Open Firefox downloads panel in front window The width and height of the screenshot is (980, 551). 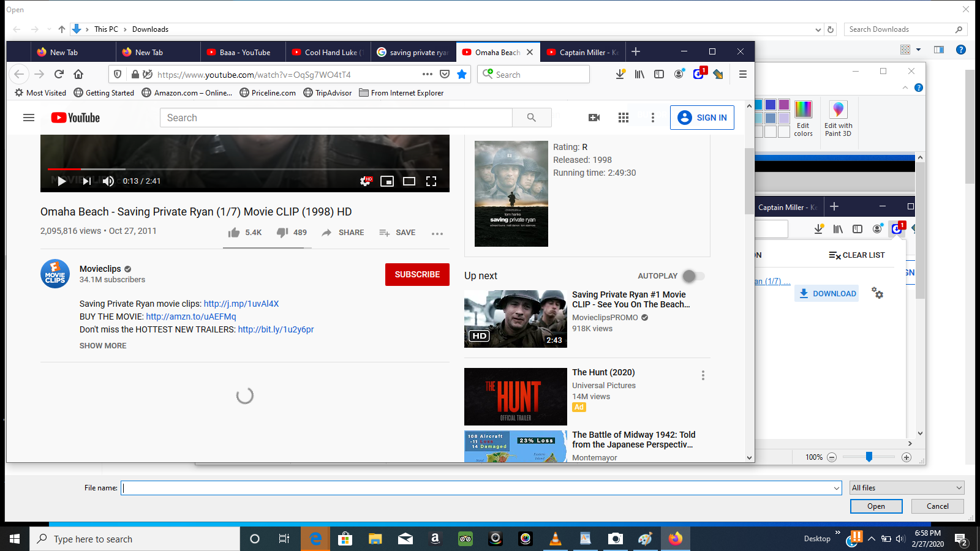pos(620,74)
